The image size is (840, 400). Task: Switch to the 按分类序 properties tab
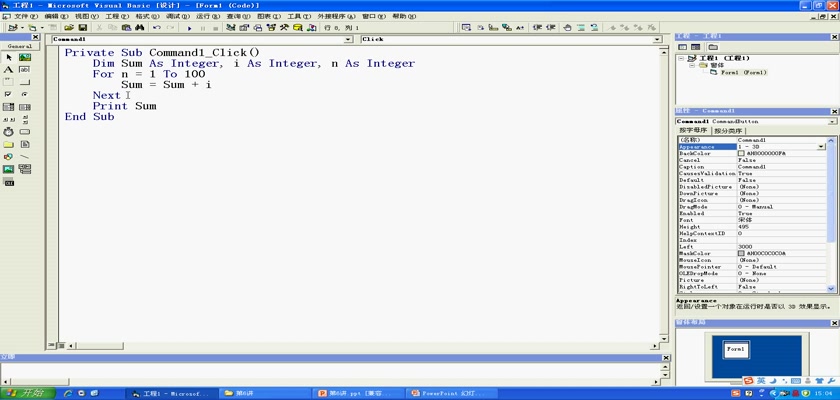click(x=728, y=131)
